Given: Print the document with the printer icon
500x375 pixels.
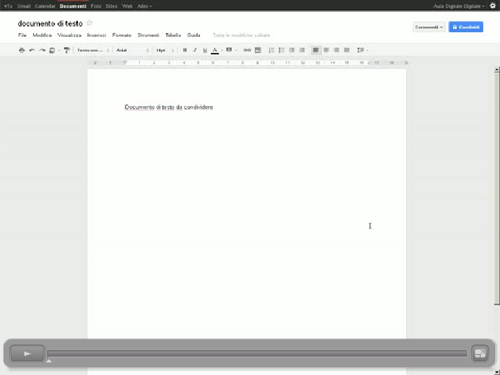Looking at the screenshot, I should (x=22, y=50).
